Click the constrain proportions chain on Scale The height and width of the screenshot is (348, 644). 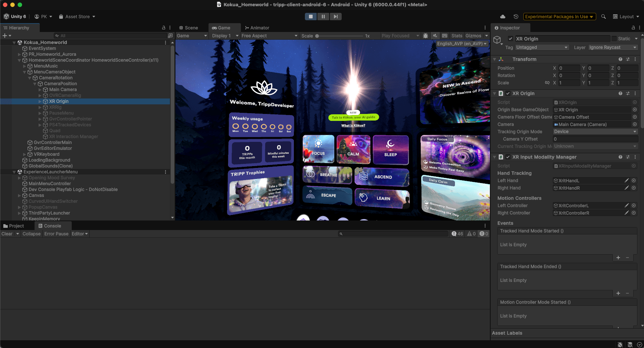coord(547,83)
